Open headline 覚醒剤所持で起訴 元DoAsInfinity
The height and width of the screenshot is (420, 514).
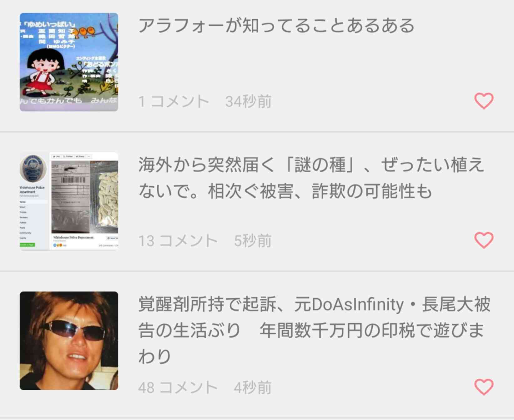(314, 330)
